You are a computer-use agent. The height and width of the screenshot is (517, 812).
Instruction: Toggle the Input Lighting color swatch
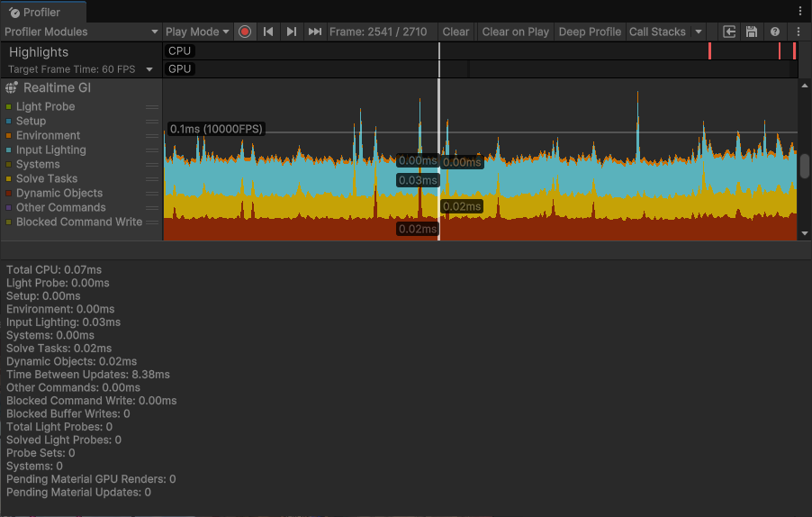[x=9, y=150]
